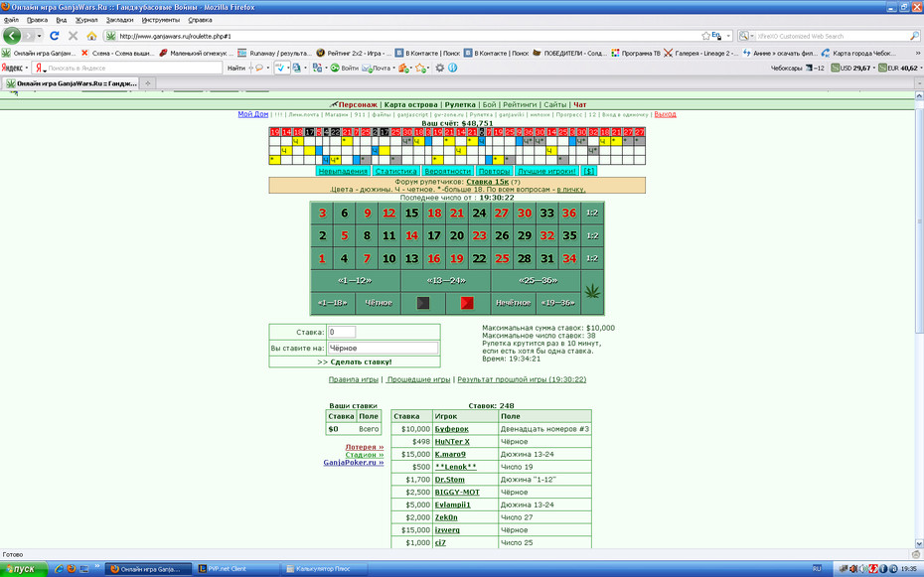Open the Журнал menu
This screenshot has width=924, height=577.
86,20
